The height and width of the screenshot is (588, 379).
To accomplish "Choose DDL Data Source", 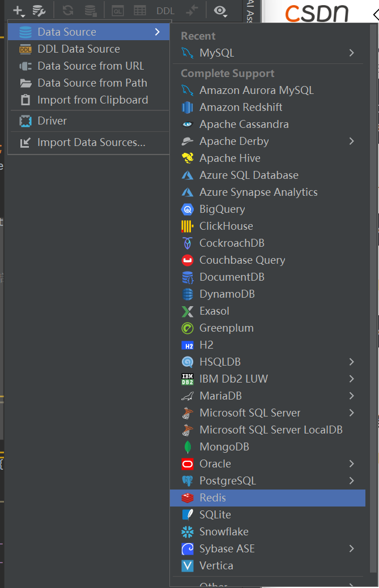I will click(88, 49).
